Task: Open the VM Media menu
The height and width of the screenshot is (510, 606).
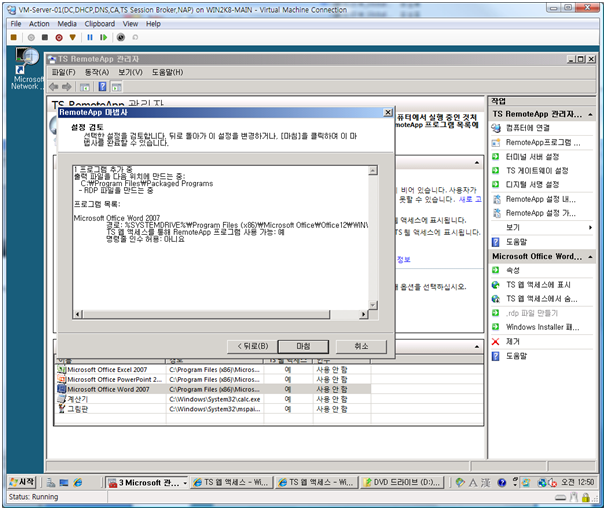Action: pos(67,24)
